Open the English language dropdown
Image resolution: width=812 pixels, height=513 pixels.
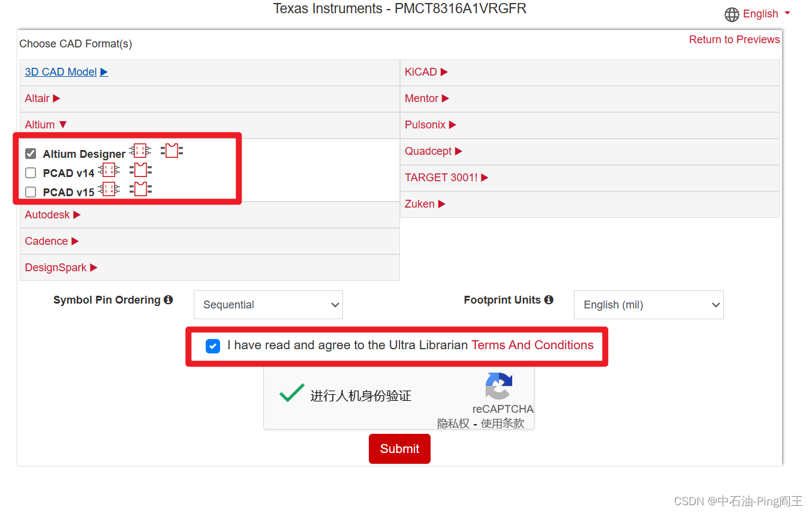click(x=767, y=14)
